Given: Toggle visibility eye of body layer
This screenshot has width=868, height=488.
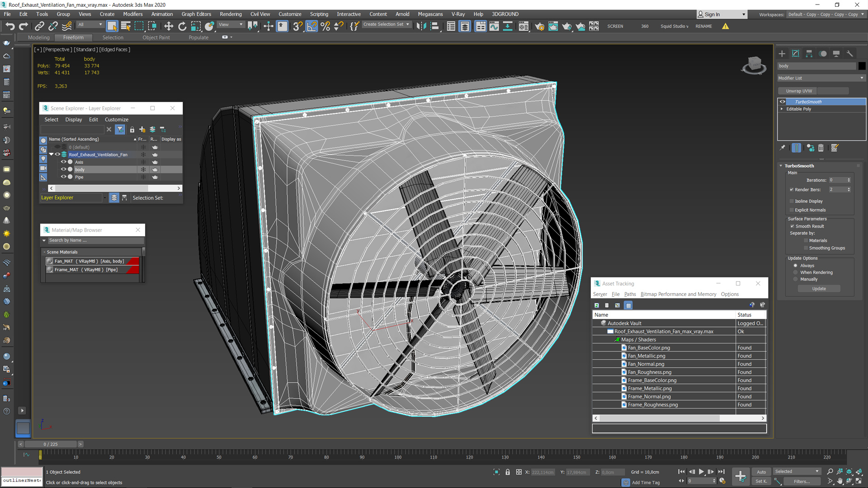Looking at the screenshot, I should pyautogui.click(x=64, y=169).
